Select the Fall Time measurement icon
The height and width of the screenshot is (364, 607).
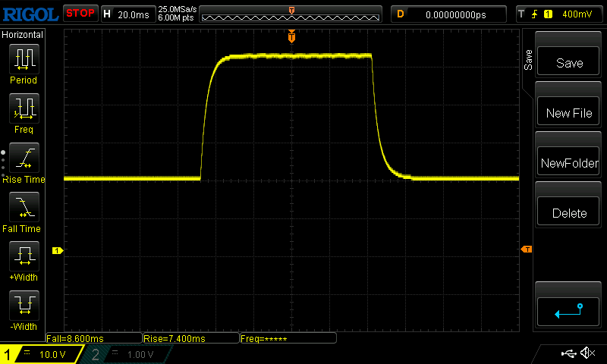pyautogui.click(x=24, y=208)
